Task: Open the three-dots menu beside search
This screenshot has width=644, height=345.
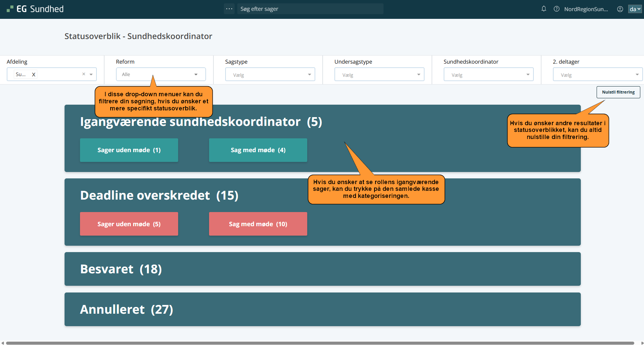Action: click(229, 9)
